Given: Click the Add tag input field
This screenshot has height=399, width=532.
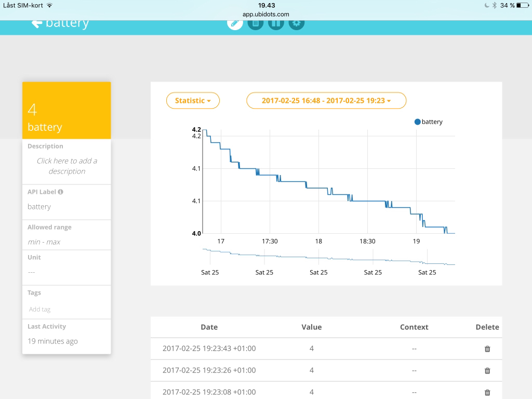Looking at the screenshot, I should pyautogui.click(x=40, y=309).
